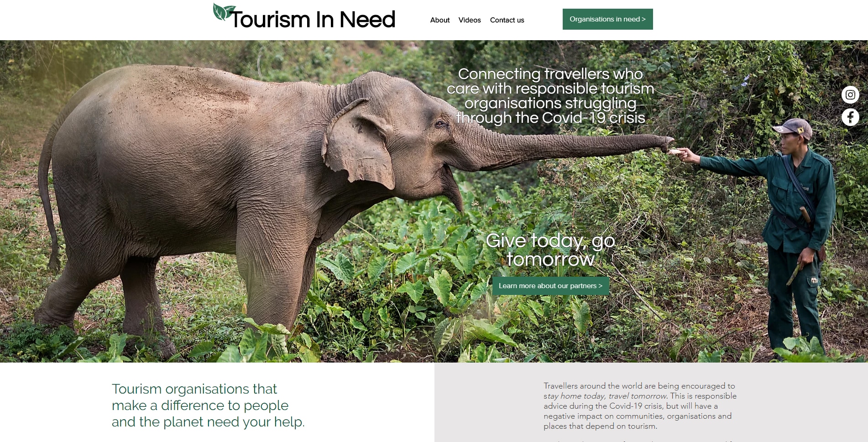Click the Organisations in need button
868x442 pixels.
(x=607, y=19)
